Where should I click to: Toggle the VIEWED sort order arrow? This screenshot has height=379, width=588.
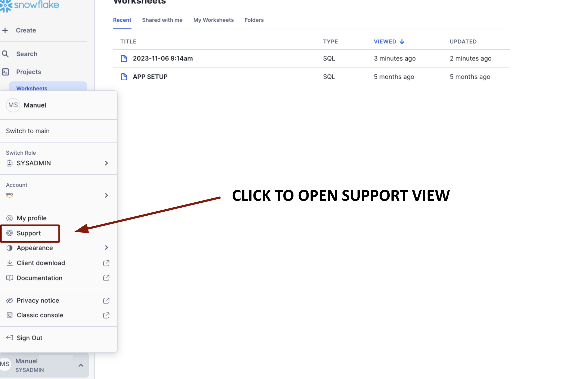(x=402, y=42)
